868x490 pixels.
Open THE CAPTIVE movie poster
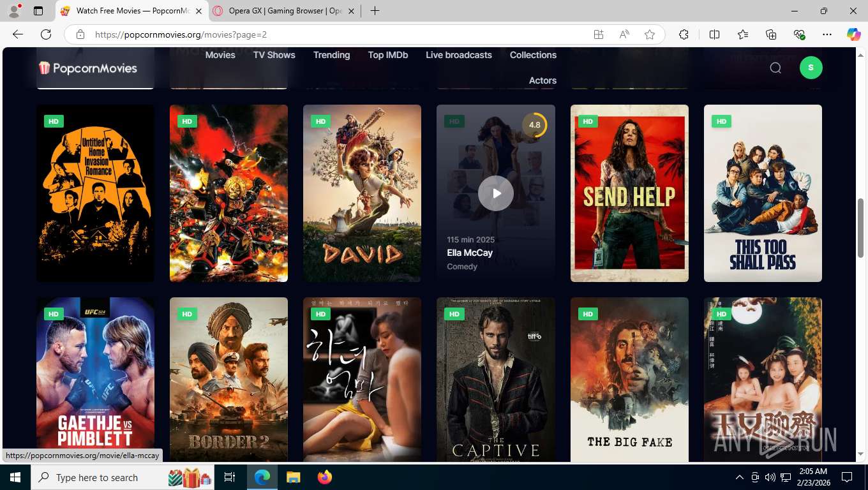pos(496,380)
